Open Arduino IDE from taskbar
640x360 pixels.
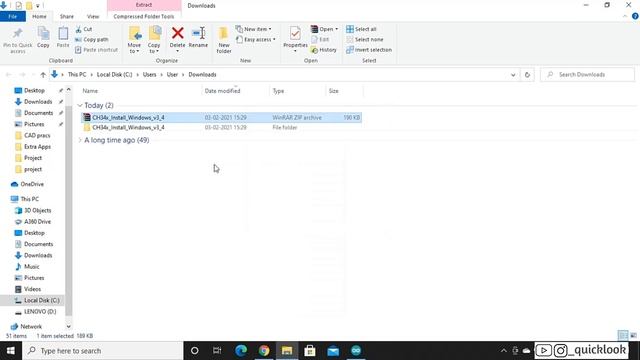(356, 351)
